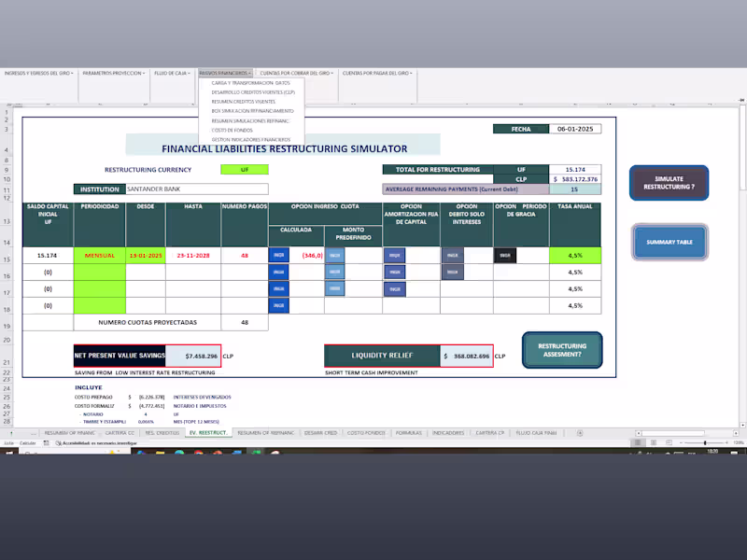Open the FLUJO DE CAJA menu
This screenshot has height=560, width=747.
(x=172, y=74)
